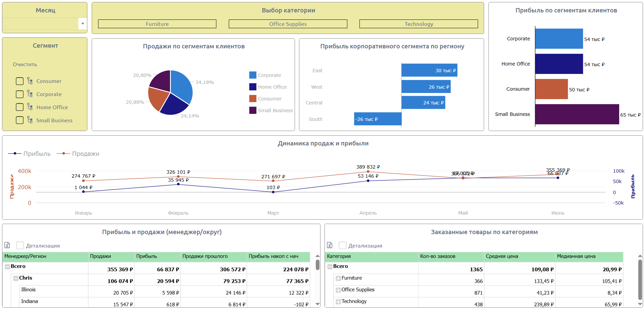Screen dimensions: 644x309
Task: Enable Детализация in categories table
Action: (x=343, y=246)
